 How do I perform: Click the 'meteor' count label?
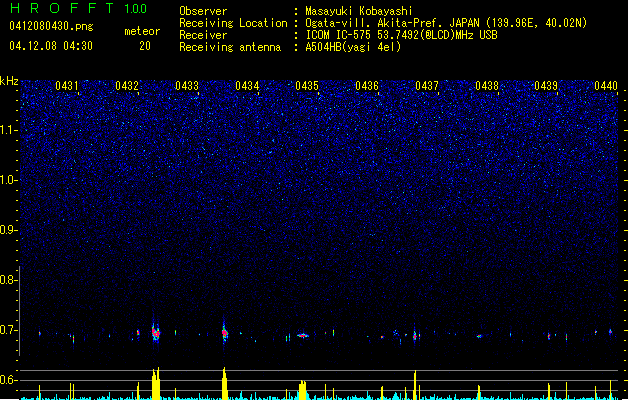[x=142, y=31]
